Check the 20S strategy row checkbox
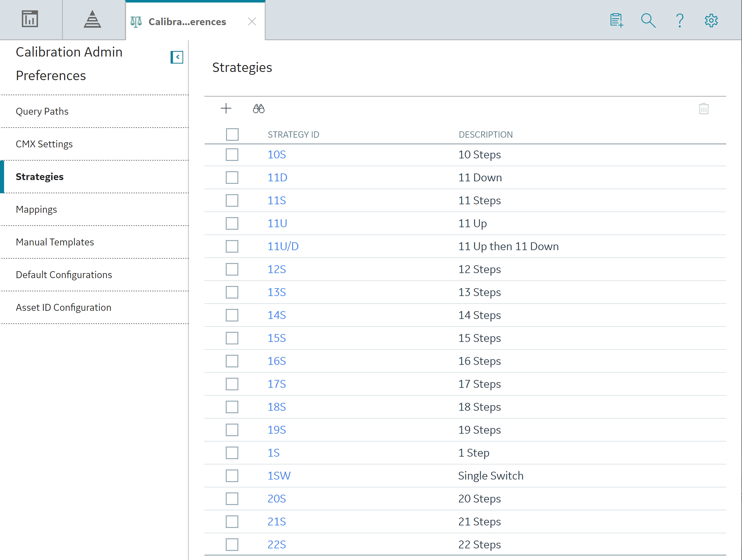 [x=232, y=499]
